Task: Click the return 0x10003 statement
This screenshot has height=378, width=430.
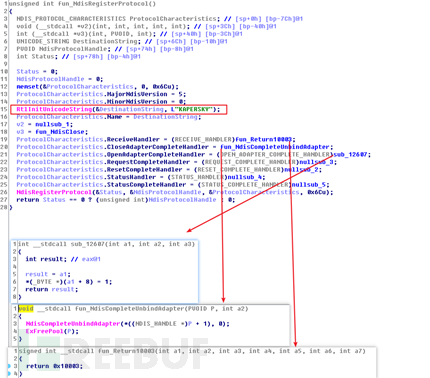Action: click(x=53, y=366)
